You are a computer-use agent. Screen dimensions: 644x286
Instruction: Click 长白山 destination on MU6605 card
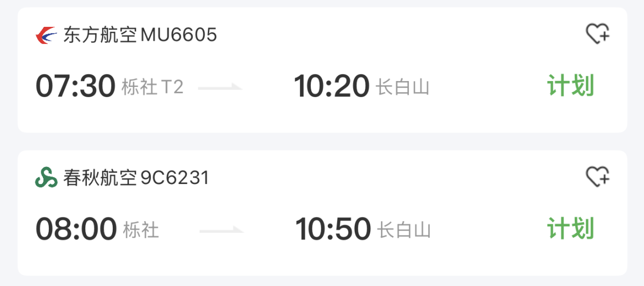pyautogui.click(x=402, y=87)
